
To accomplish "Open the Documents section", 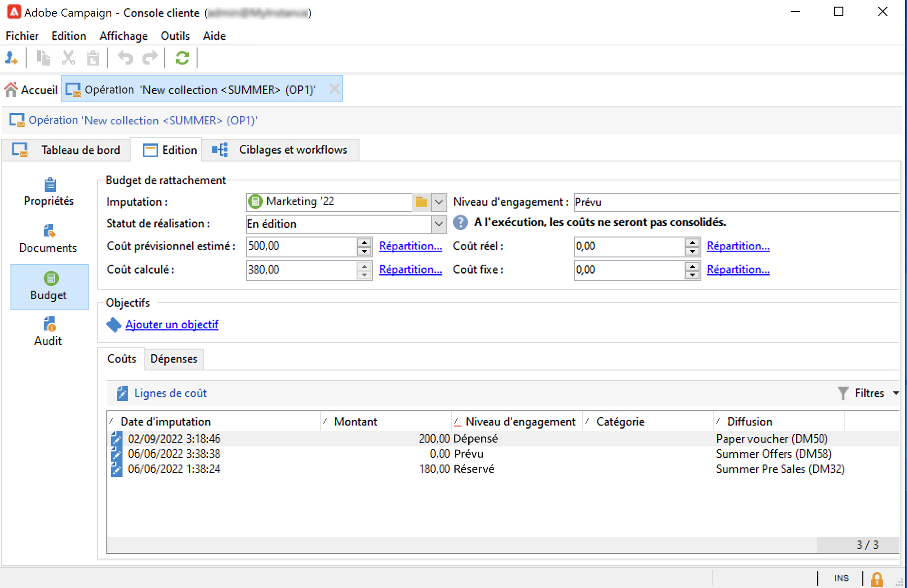I will coord(48,239).
